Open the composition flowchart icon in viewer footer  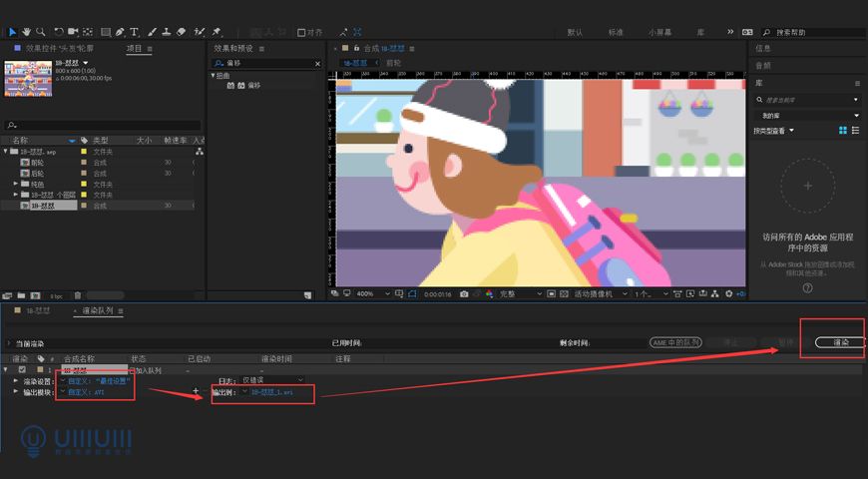715,294
